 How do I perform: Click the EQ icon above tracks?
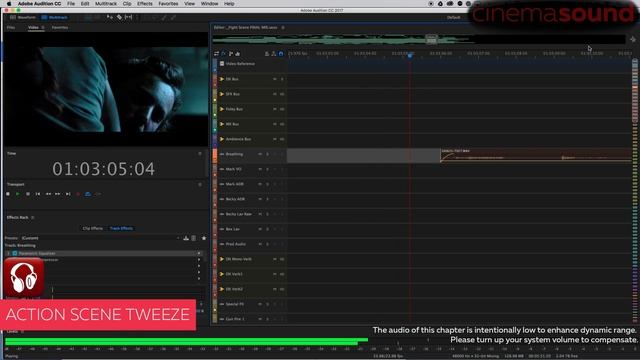point(238,53)
